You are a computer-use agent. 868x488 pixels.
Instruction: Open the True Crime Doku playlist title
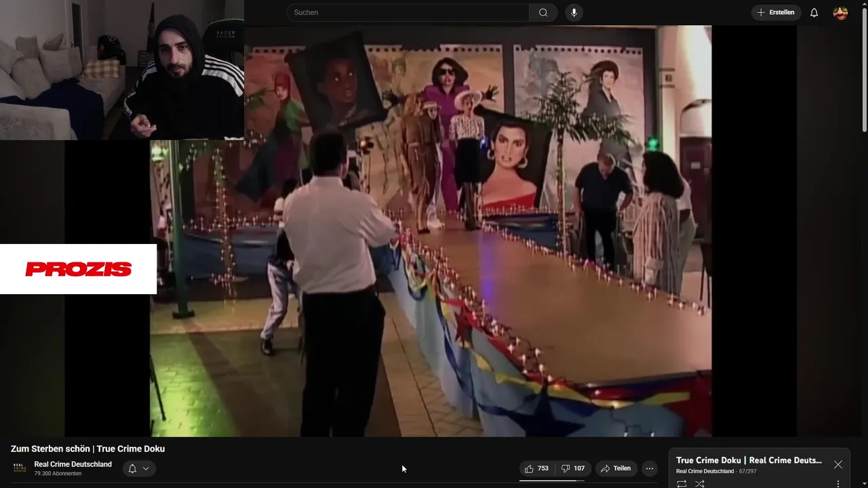749,460
